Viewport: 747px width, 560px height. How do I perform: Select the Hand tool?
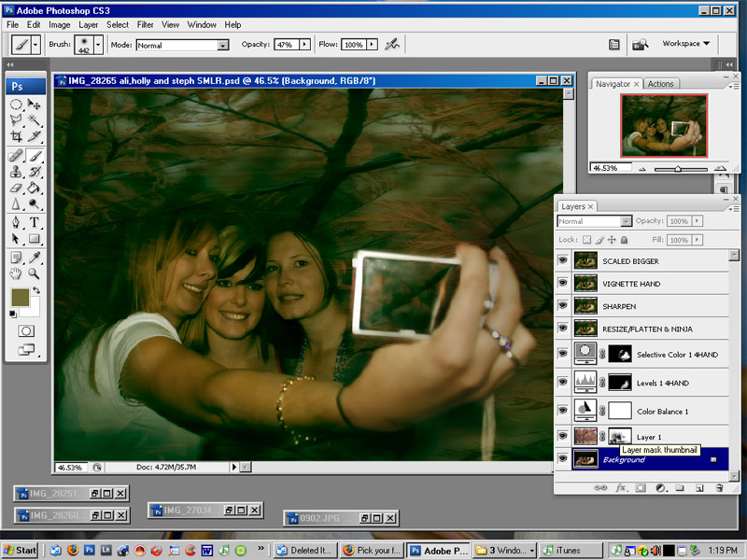[16, 273]
